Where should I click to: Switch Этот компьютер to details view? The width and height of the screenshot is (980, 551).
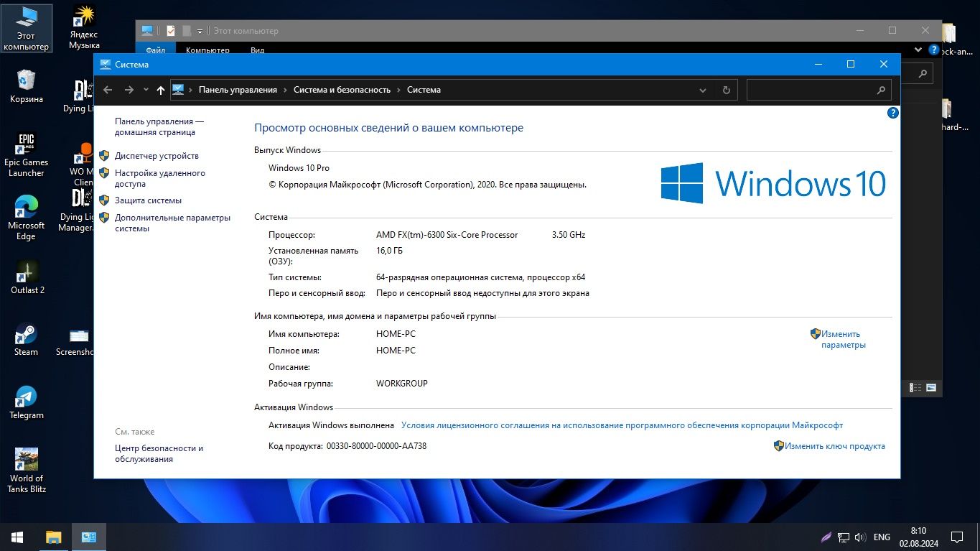[x=915, y=387]
